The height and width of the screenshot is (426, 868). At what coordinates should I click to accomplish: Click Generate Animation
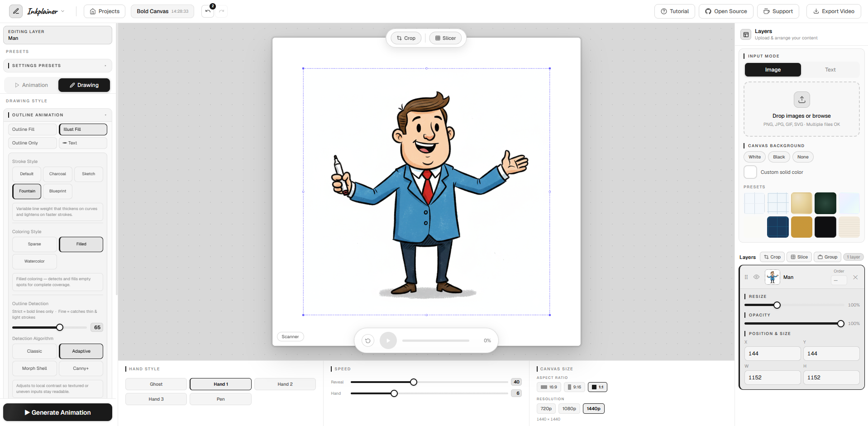point(57,412)
